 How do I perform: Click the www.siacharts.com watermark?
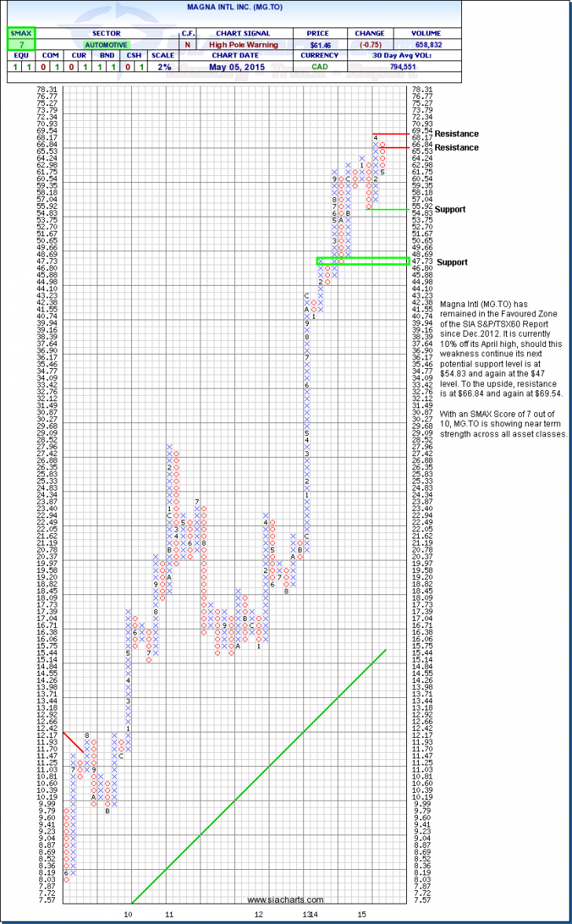coord(284,900)
